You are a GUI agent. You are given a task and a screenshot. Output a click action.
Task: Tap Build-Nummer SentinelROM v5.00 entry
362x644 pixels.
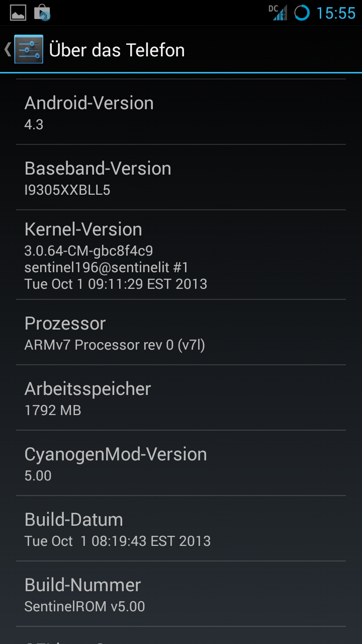[181, 594]
